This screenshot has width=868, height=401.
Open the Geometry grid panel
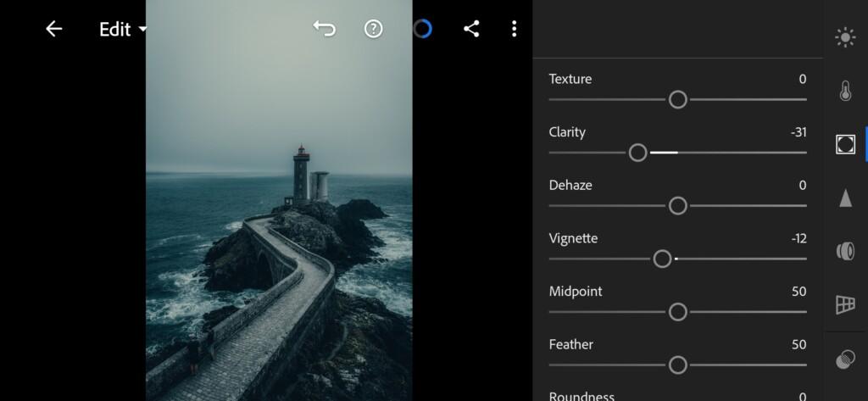pyautogui.click(x=845, y=304)
